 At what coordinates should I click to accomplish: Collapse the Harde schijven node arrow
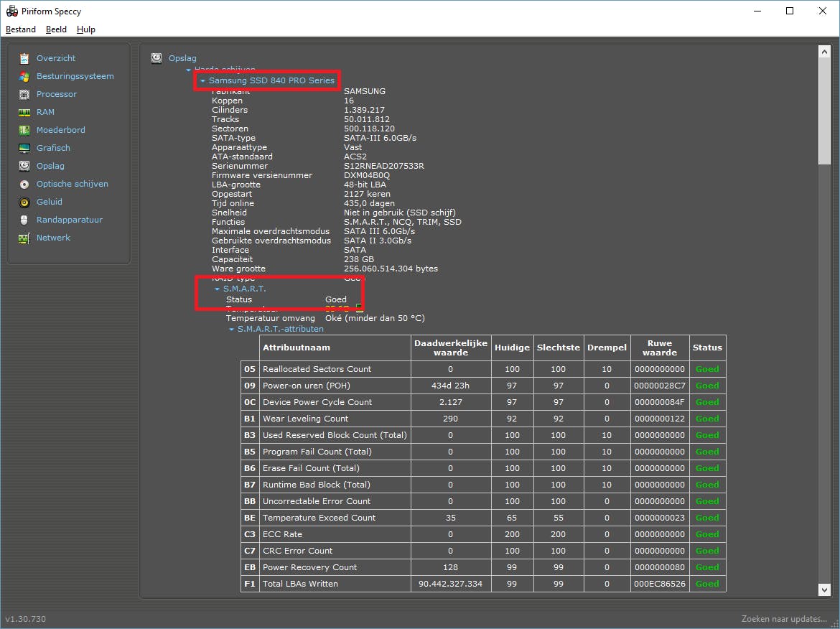188,70
